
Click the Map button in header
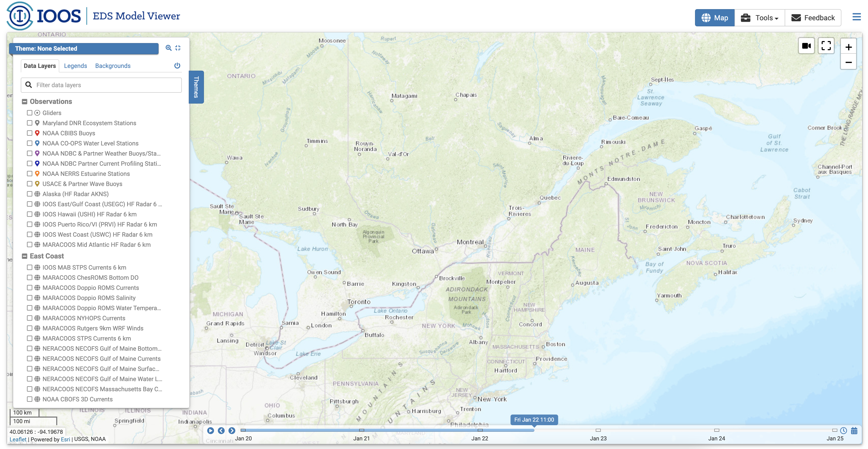click(714, 18)
